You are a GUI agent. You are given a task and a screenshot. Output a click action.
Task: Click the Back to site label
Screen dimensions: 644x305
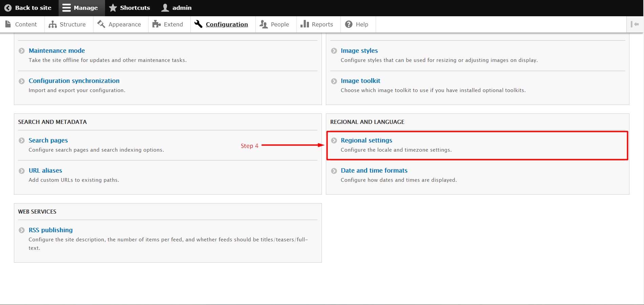33,8
